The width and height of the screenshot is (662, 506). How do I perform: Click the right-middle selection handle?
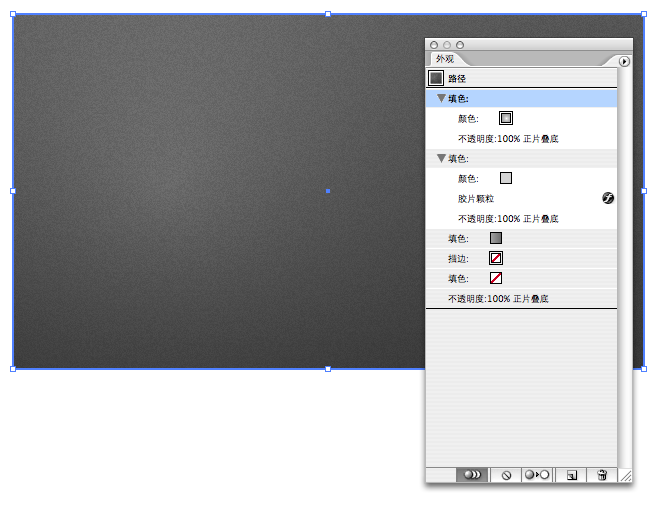tap(644, 191)
